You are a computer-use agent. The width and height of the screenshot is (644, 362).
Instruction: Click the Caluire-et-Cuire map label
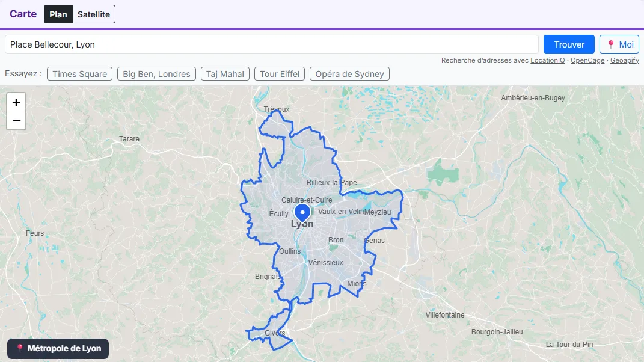click(307, 200)
